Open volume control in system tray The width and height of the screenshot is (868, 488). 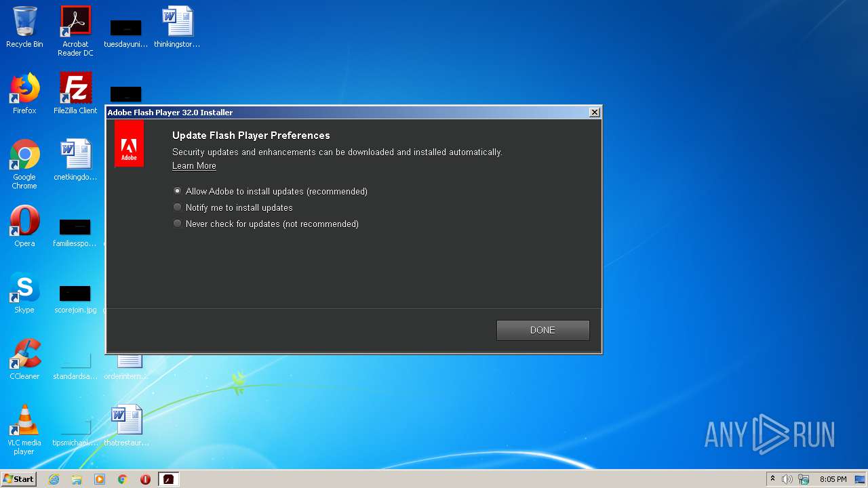[787, 479]
